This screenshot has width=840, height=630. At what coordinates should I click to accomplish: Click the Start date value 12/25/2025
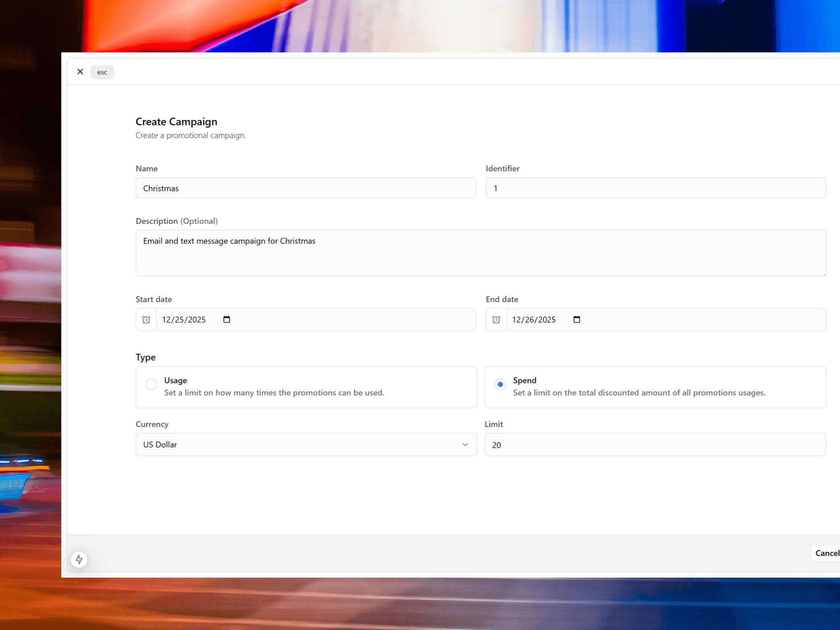(184, 320)
